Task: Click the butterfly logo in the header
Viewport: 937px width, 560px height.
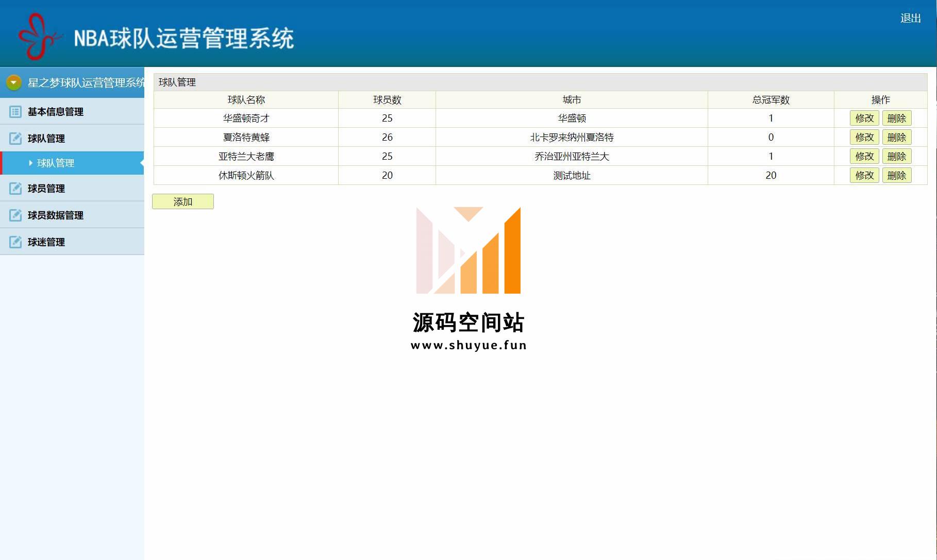Action: [40, 37]
